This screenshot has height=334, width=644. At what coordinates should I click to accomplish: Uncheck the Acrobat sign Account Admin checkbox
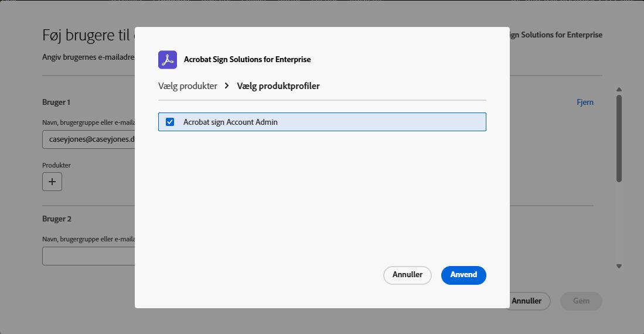tap(170, 122)
